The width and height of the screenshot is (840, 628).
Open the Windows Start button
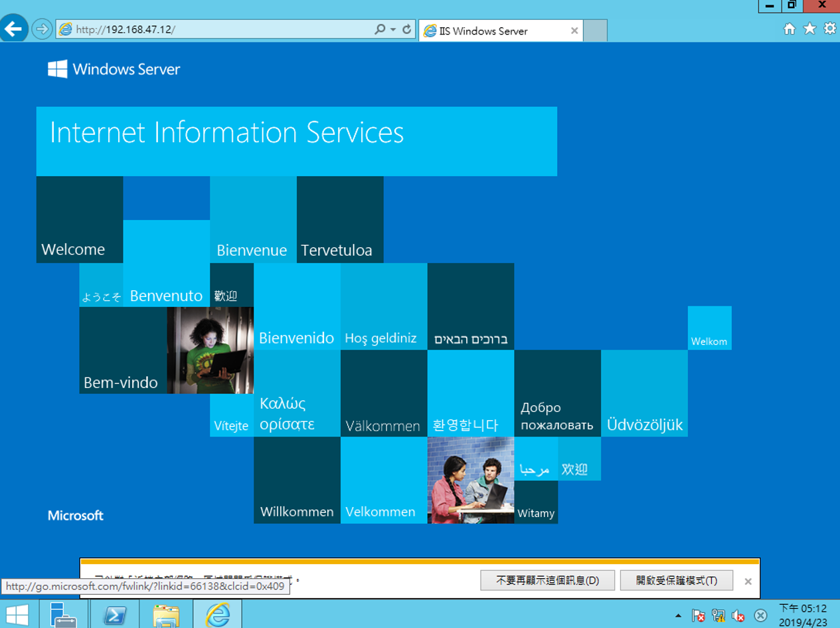[17, 614]
